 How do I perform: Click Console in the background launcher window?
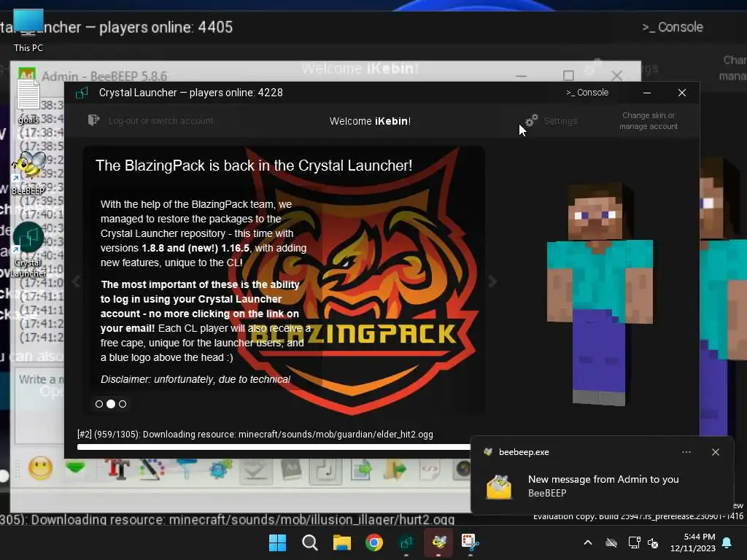point(673,27)
